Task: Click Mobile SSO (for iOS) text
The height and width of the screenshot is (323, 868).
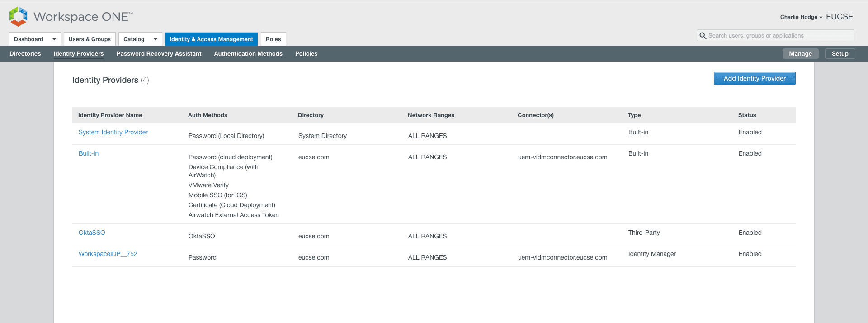Action: tap(218, 195)
